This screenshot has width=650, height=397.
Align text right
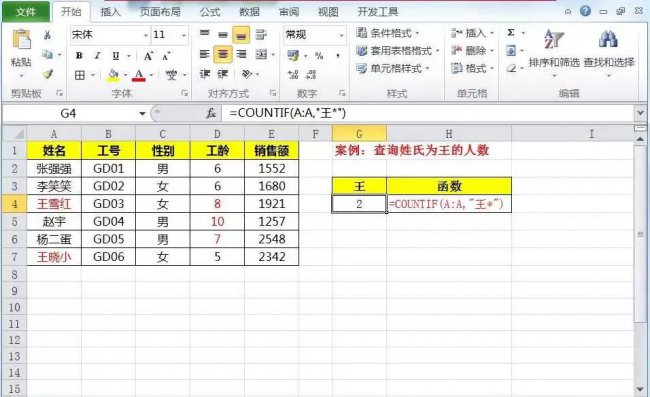(x=241, y=54)
